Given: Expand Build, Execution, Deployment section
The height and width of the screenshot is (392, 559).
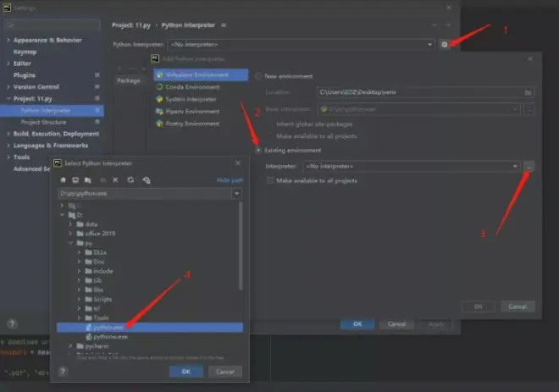Looking at the screenshot, I should (x=8, y=134).
